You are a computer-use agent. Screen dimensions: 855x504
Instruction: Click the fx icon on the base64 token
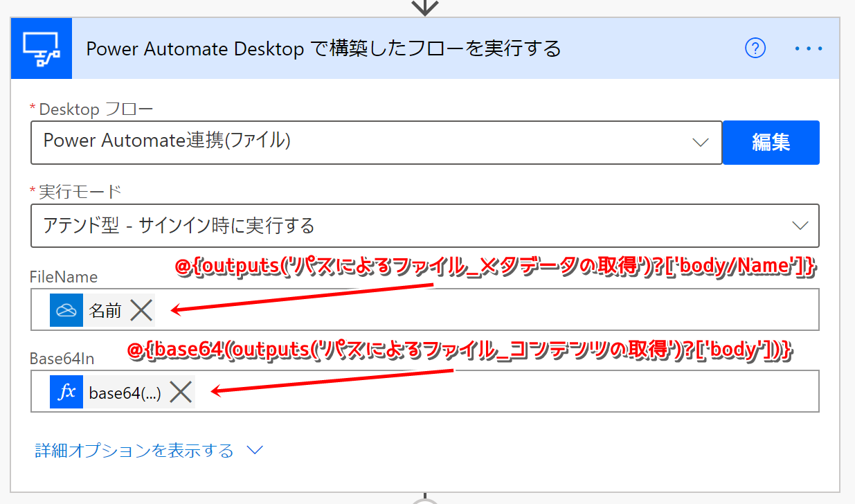click(66, 392)
